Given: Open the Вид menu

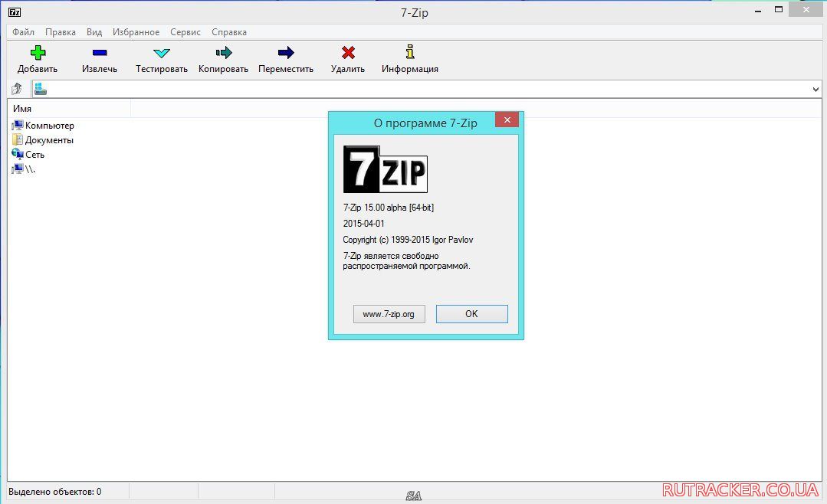Looking at the screenshot, I should pyautogui.click(x=94, y=32).
